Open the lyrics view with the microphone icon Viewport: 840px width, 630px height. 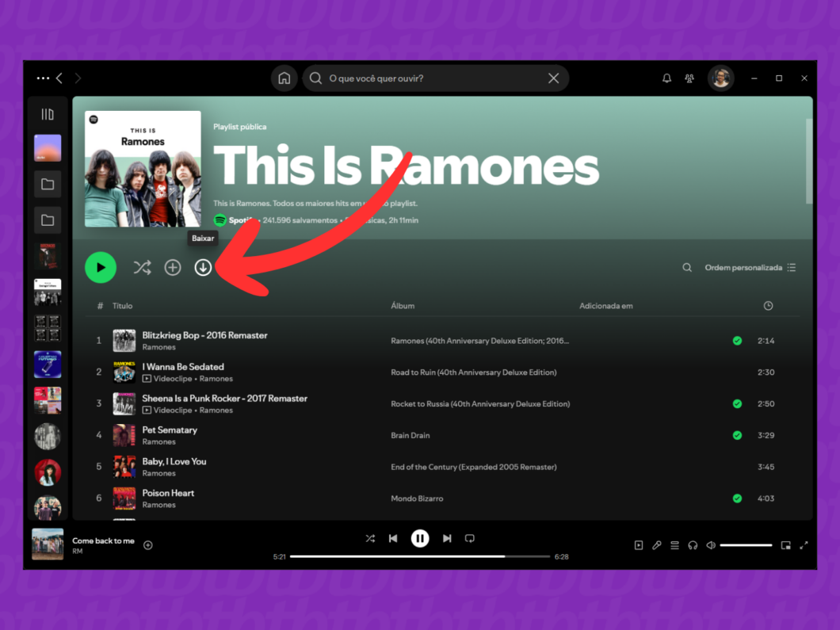(656, 545)
